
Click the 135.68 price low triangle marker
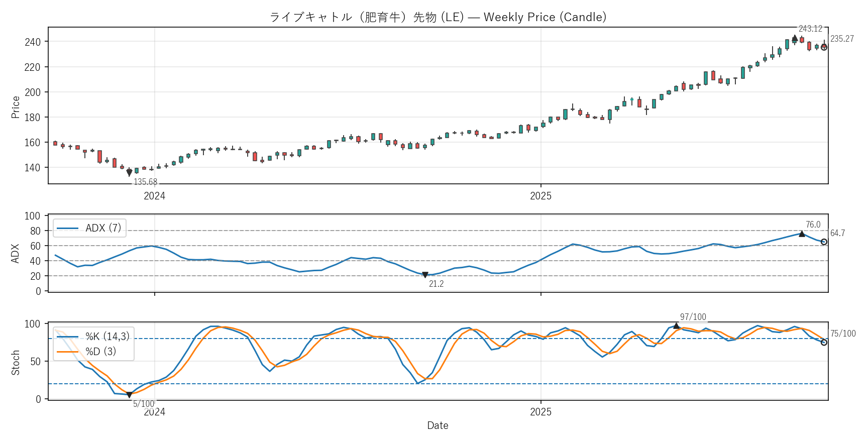click(x=129, y=173)
